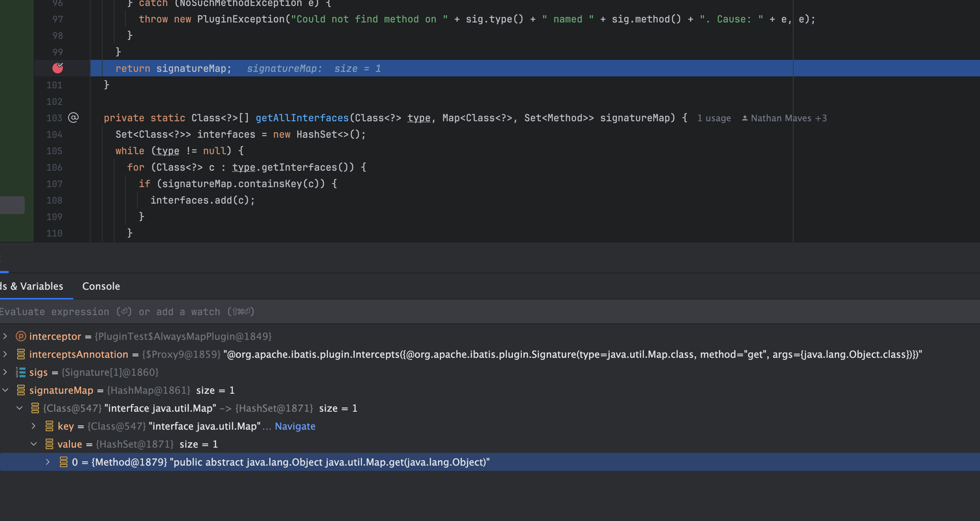Click the gray thumb in the left margin strip

[12, 205]
